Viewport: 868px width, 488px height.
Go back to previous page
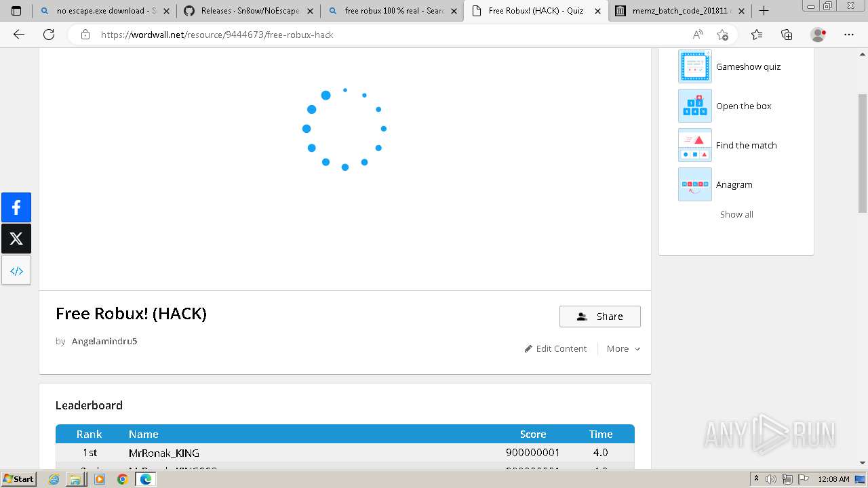(x=19, y=35)
